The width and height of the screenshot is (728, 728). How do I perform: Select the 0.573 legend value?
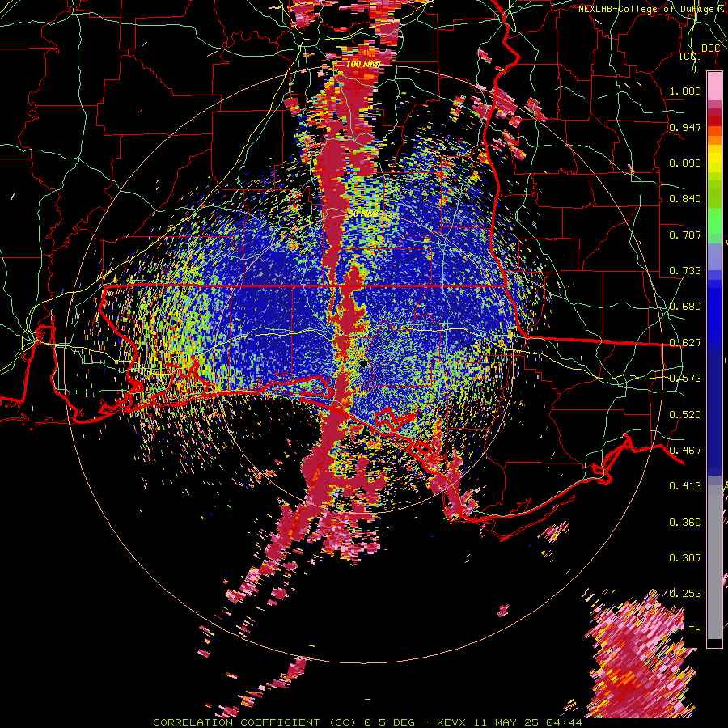[685, 379]
